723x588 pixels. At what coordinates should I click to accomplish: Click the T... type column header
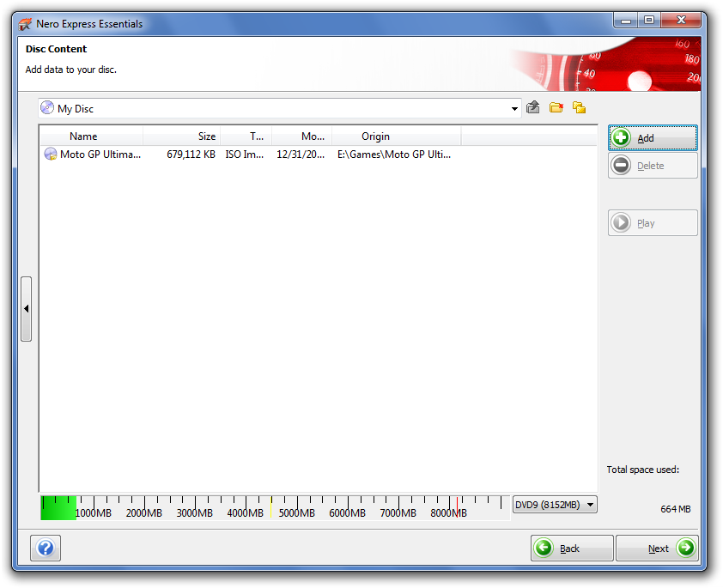pos(246,136)
